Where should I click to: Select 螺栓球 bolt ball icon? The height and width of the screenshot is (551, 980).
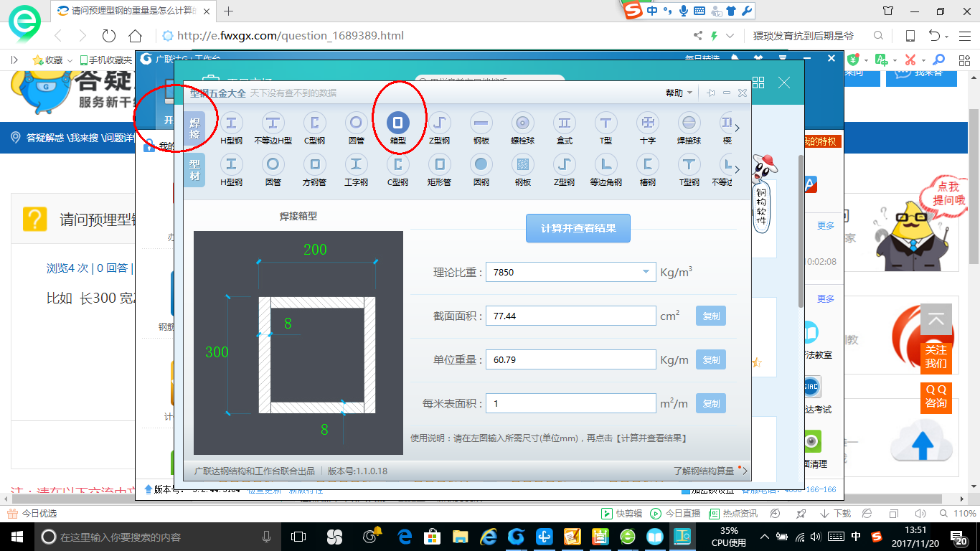point(522,123)
